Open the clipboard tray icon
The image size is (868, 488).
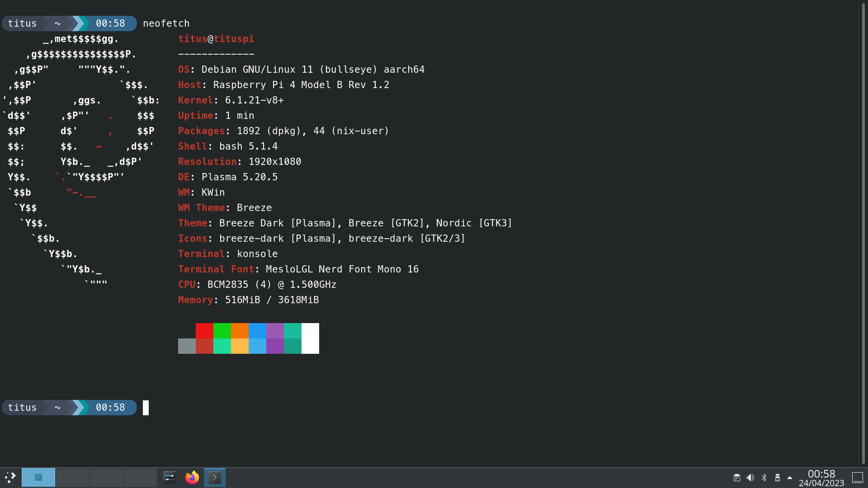click(x=737, y=478)
